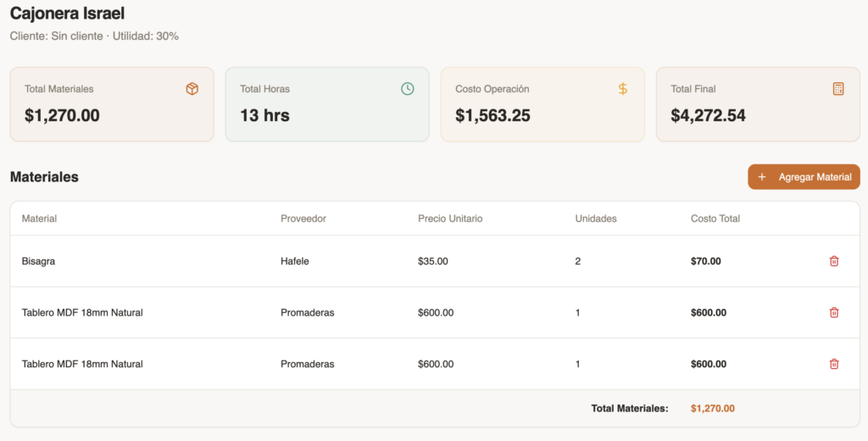Select the Bisagra material name
Image resolution: width=868 pixels, height=441 pixels.
point(38,261)
